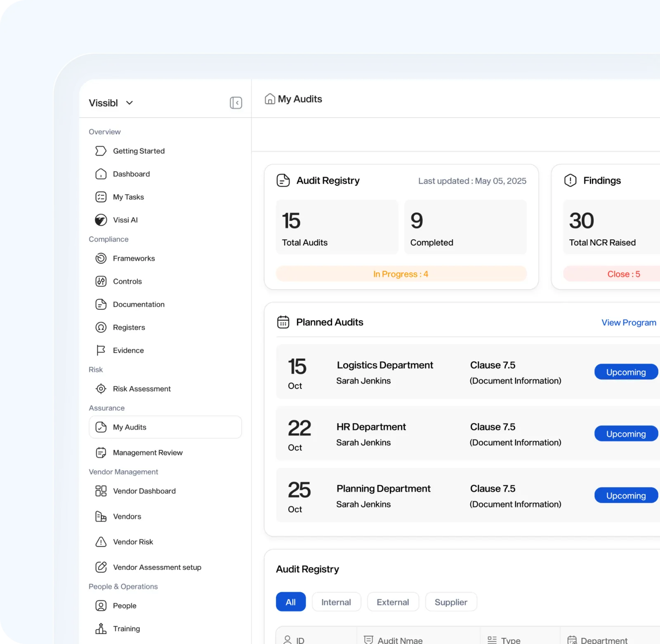660x644 pixels.
Task: Click the Overview section heading
Action: [105, 132]
